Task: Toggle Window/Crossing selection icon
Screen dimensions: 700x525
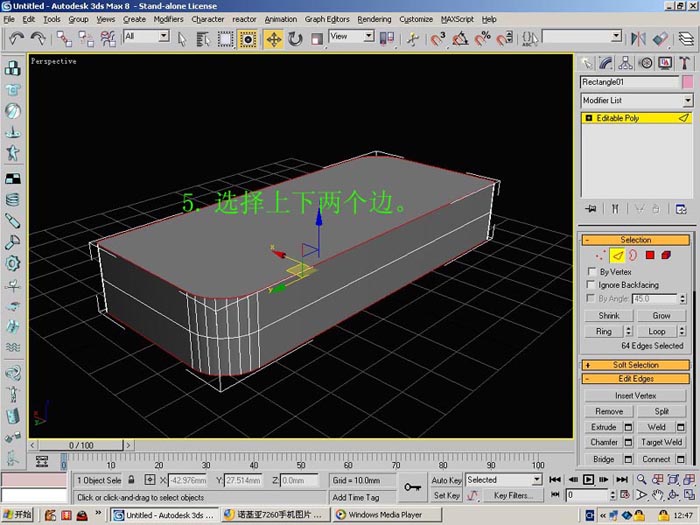Action: (248, 39)
